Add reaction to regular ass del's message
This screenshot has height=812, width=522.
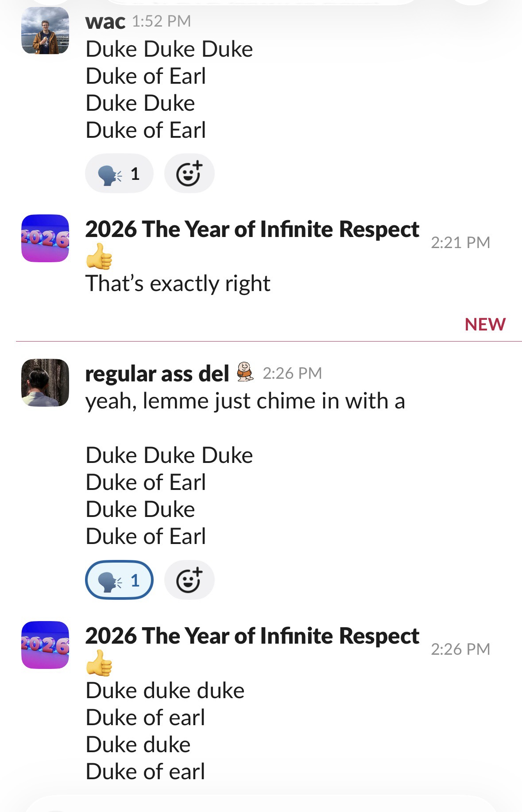[189, 580]
